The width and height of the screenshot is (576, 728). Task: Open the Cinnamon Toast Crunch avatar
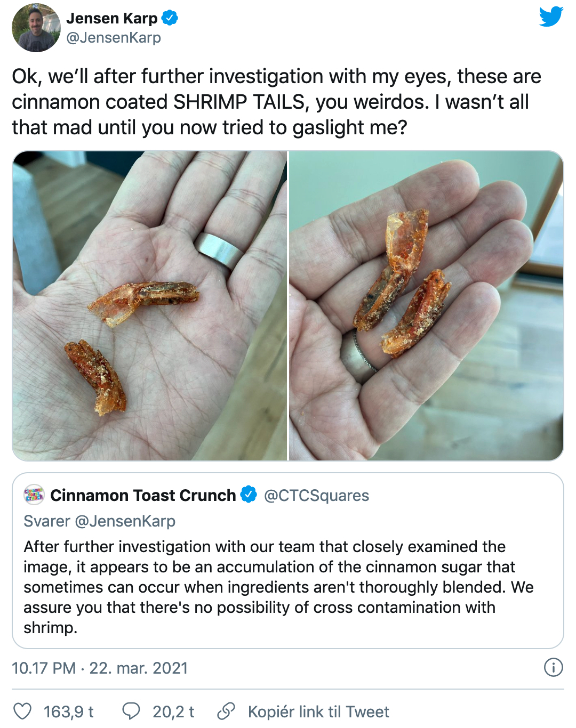34,495
